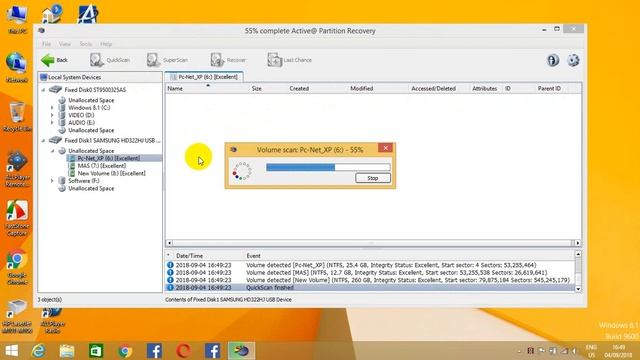The image size is (640, 360).
Task: Open Google Chrome desktop shortcut
Action: click(x=17, y=267)
